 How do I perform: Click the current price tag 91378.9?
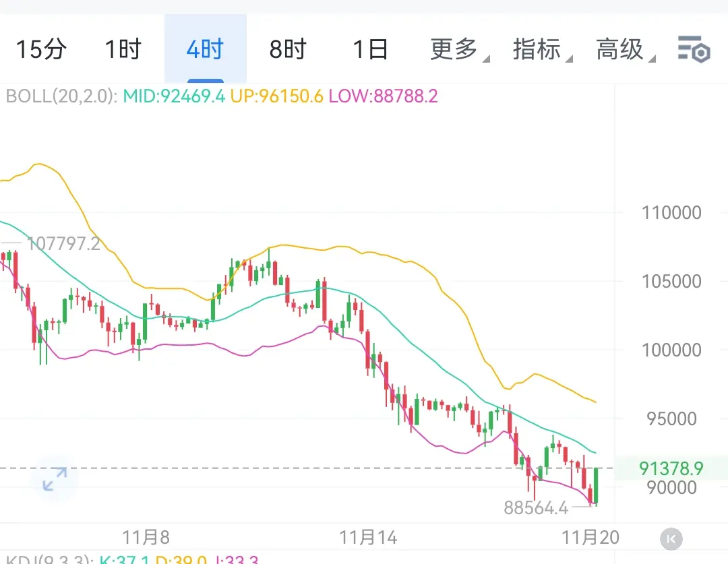pos(671,468)
